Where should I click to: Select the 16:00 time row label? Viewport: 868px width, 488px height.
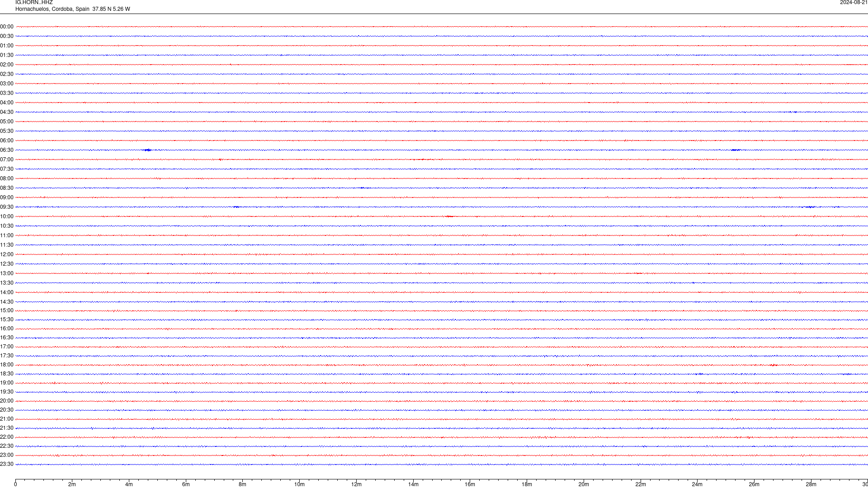pos(7,328)
